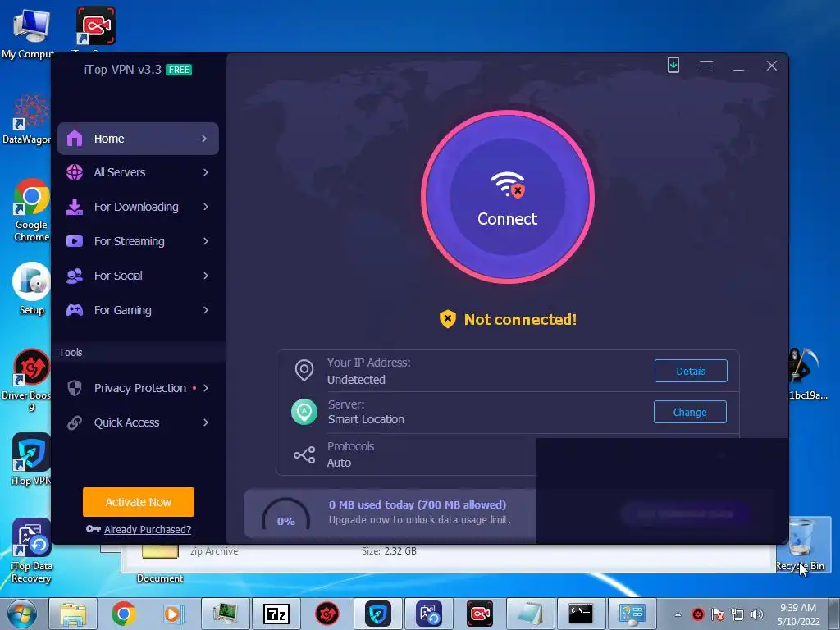Click the Change server button
The width and height of the screenshot is (840, 630).
[690, 412]
